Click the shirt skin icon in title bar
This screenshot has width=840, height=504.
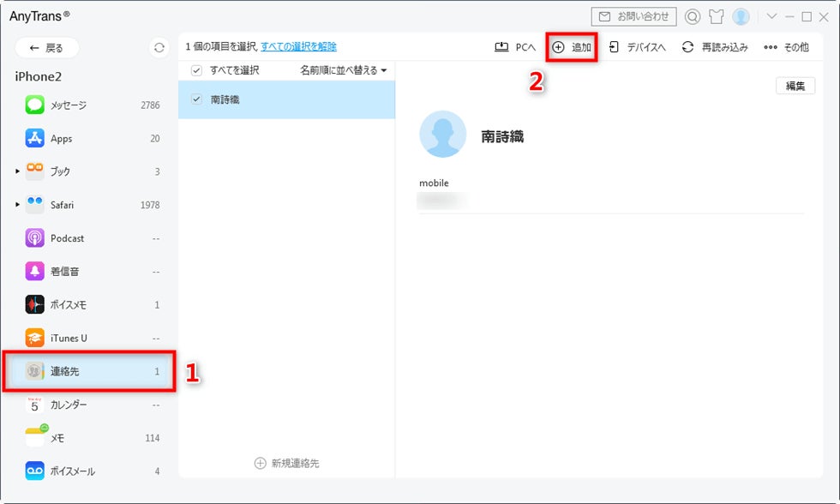717,16
